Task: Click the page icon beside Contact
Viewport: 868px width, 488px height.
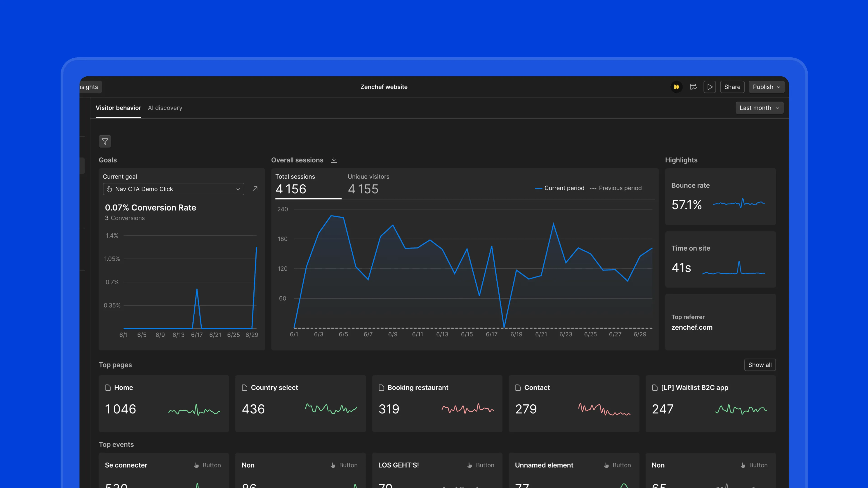Action: (x=518, y=388)
